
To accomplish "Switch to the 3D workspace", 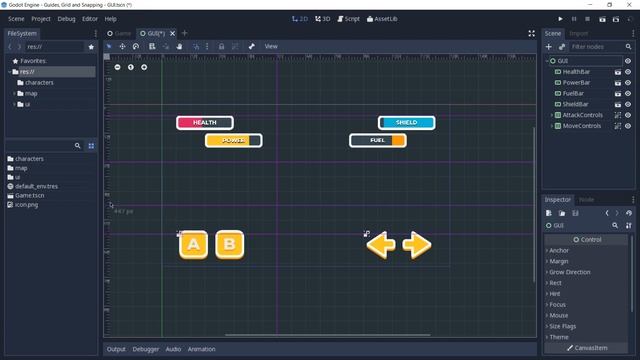I will (x=322, y=19).
